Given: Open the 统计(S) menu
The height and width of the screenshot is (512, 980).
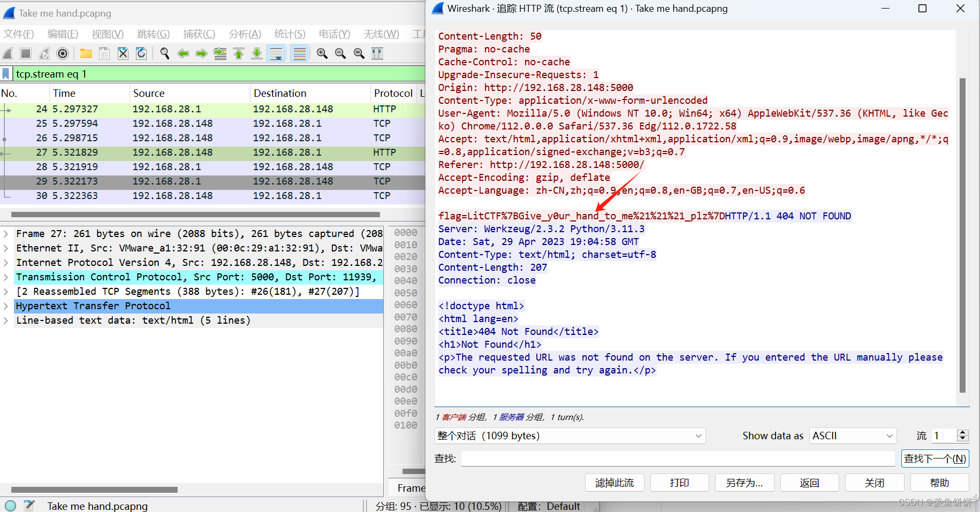Looking at the screenshot, I should 290,34.
